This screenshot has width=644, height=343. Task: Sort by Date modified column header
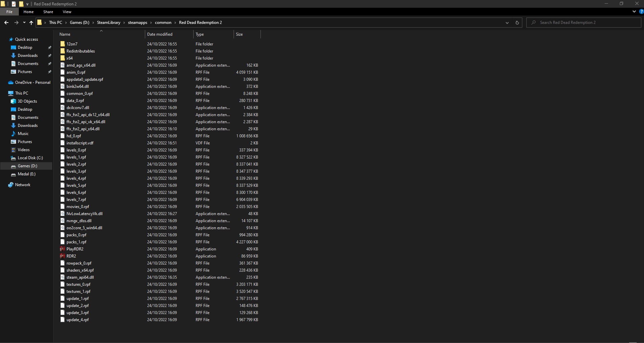[160, 34]
